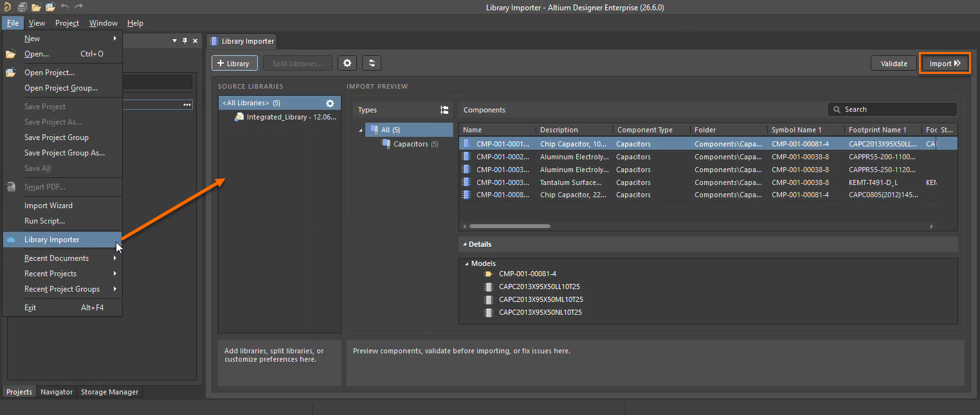The width and height of the screenshot is (980, 415).
Task: Open the panel options dropdown triangle
Action: pos(174,41)
